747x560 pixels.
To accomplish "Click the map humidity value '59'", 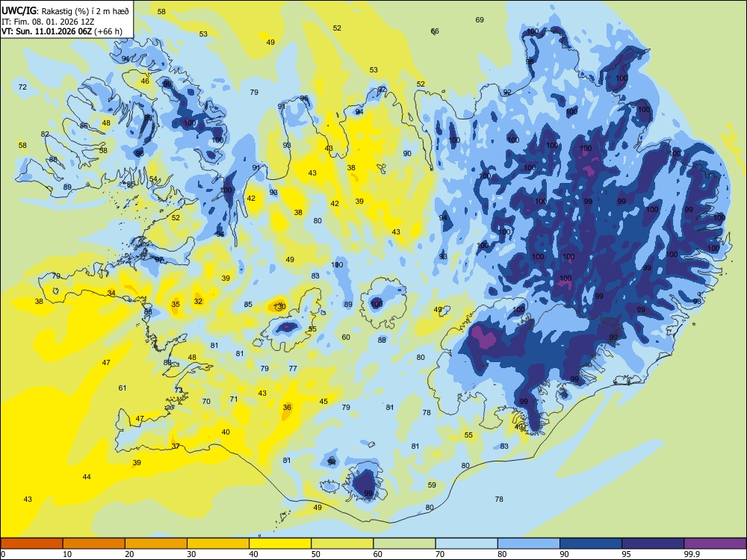I will coord(432,485).
